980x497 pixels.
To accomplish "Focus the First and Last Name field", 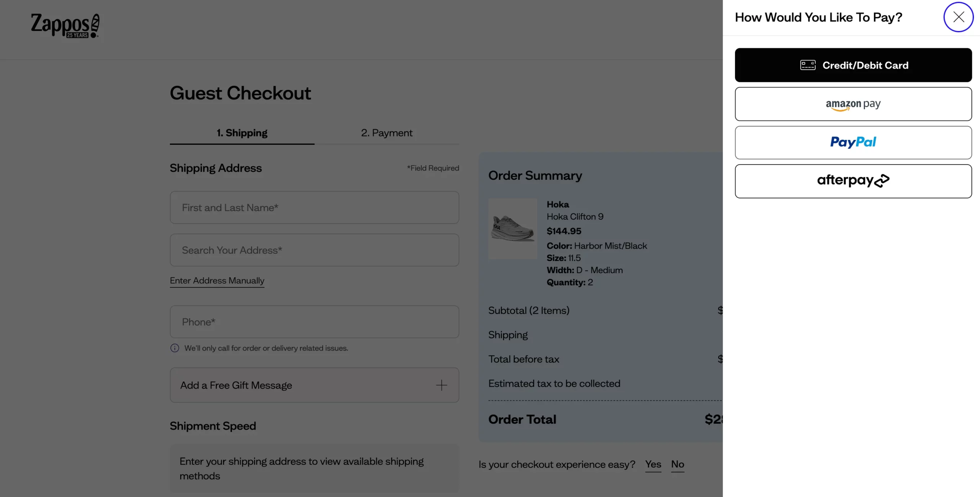I will [x=314, y=207].
